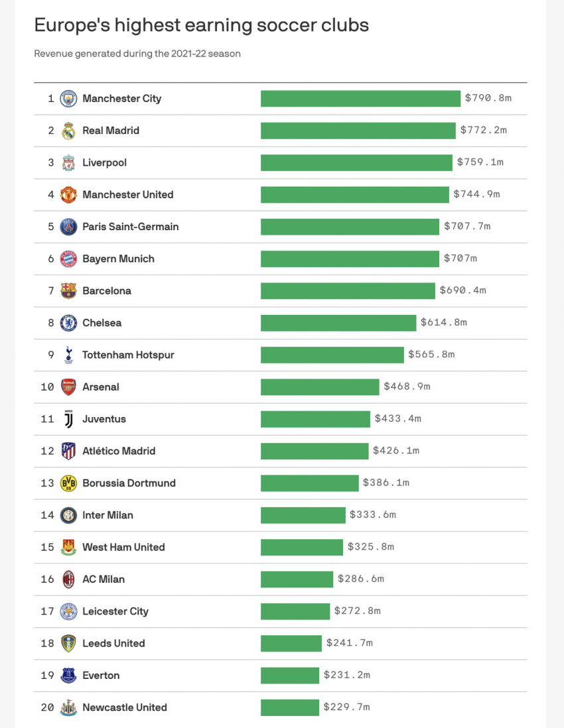
Task: Click the Barcelona crest icon
Action: tap(68, 291)
